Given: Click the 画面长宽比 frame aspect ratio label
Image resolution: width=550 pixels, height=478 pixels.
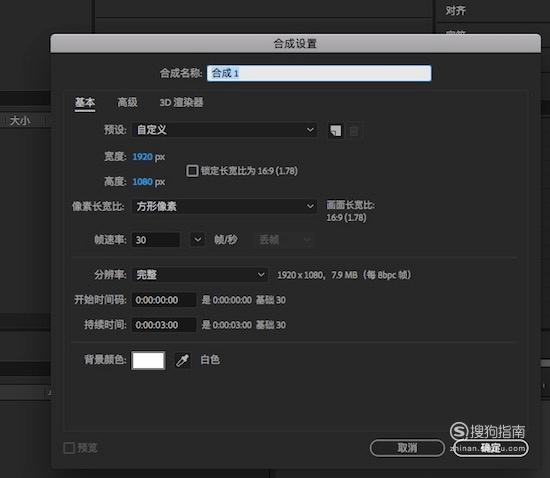Looking at the screenshot, I should tap(350, 205).
